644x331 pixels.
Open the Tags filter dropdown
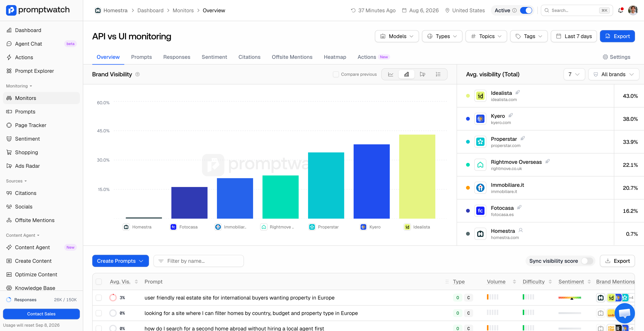pos(529,36)
